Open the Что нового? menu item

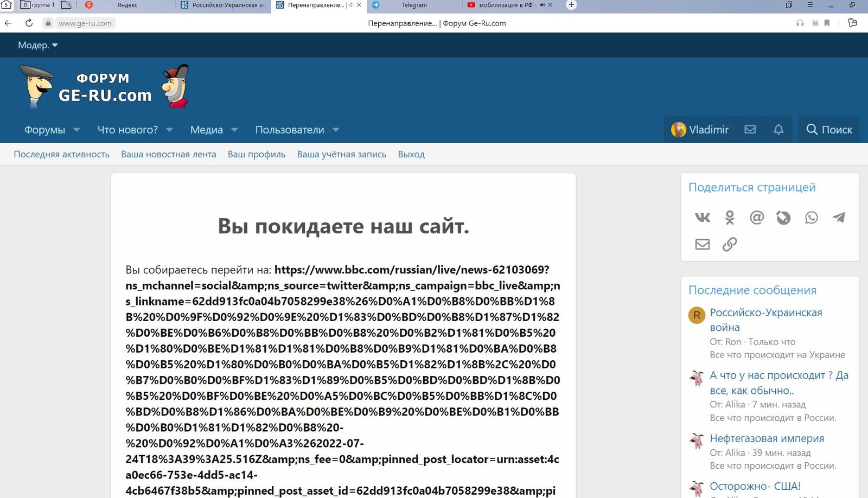(127, 130)
